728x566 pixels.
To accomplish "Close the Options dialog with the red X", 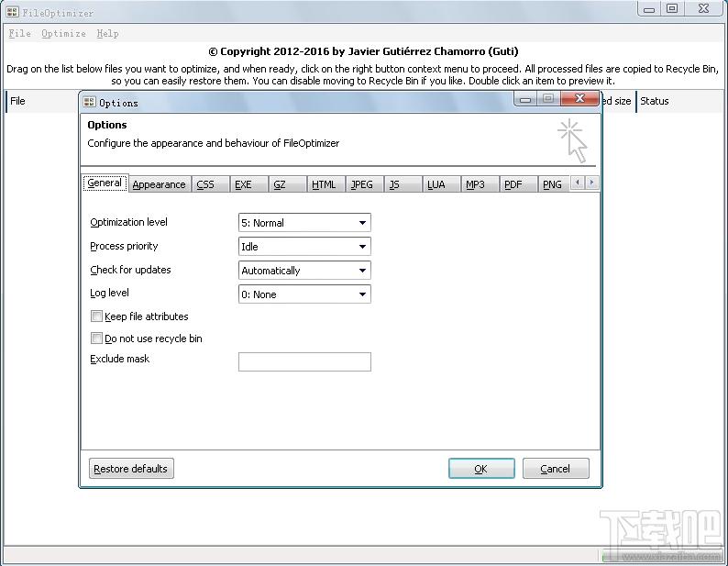I will [x=579, y=98].
